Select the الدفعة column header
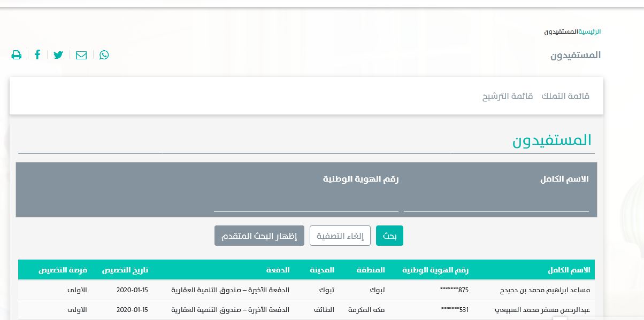This screenshot has width=644, height=320. 278,270
